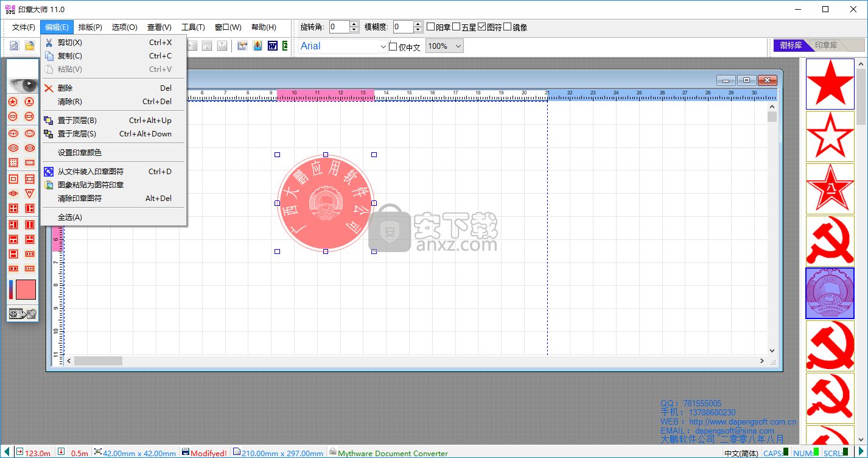Click the new stamp document toolbar icon
Viewport: 868px width, 458px height.
pos(14,46)
